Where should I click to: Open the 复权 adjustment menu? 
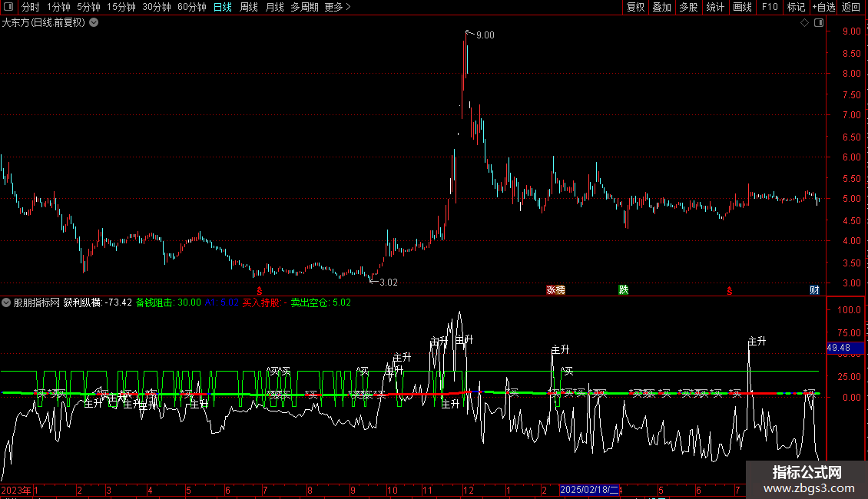(x=635, y=7)
